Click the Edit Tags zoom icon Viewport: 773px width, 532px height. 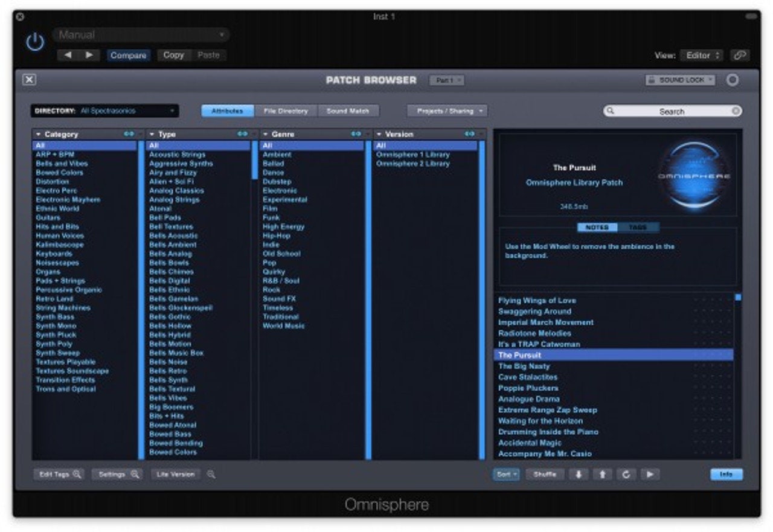click(77, 475)
